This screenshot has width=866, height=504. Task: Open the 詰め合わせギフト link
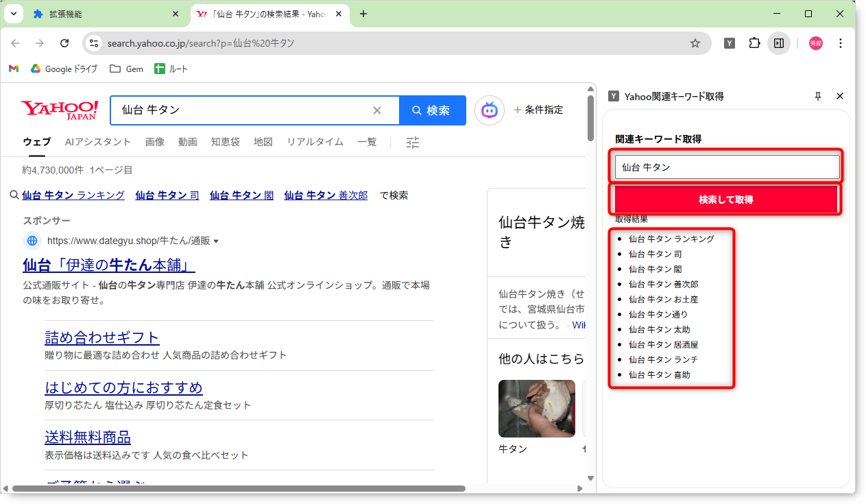pos(102,337)
